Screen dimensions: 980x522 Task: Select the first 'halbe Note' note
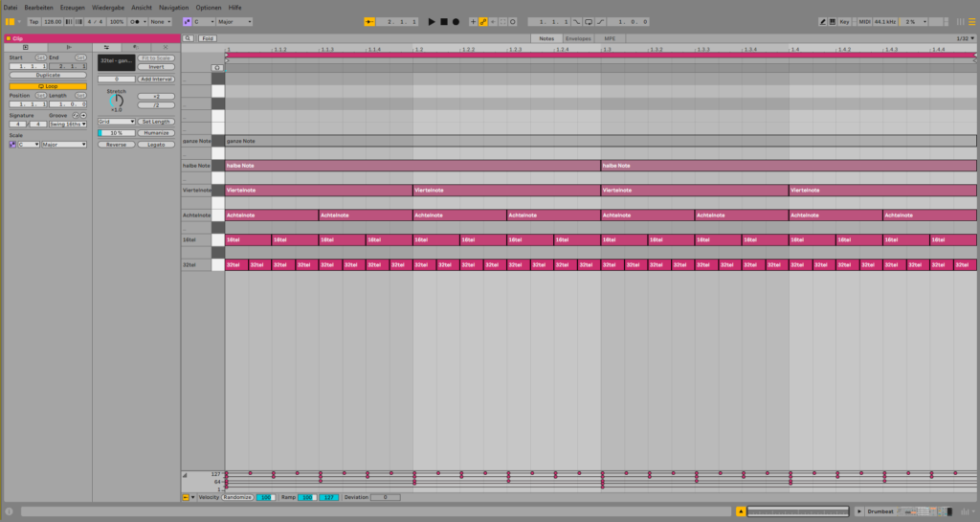pyautogui.click(x=412, y=166)
